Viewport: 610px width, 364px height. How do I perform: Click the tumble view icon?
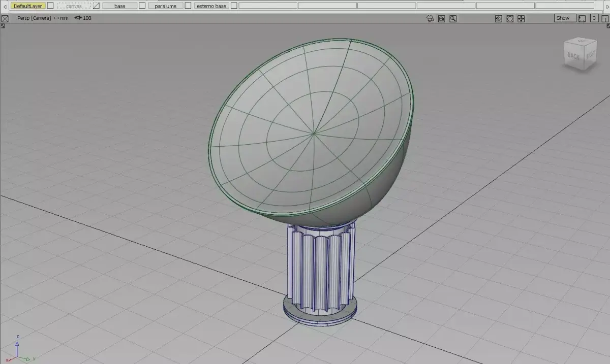[499, 18]
